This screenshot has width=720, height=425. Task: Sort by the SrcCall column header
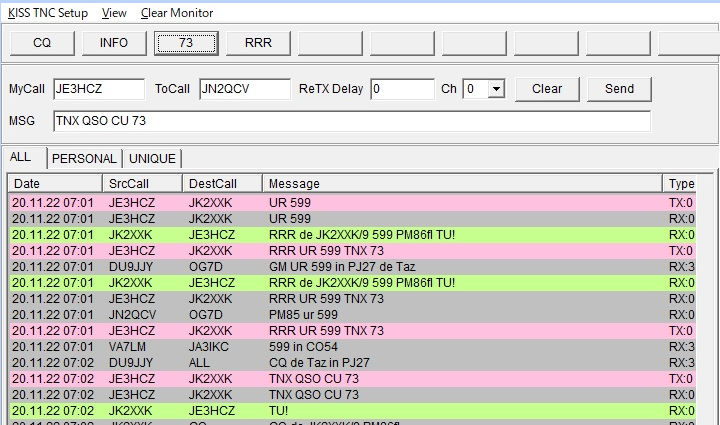pyautogui.click(x=142, y=184)
